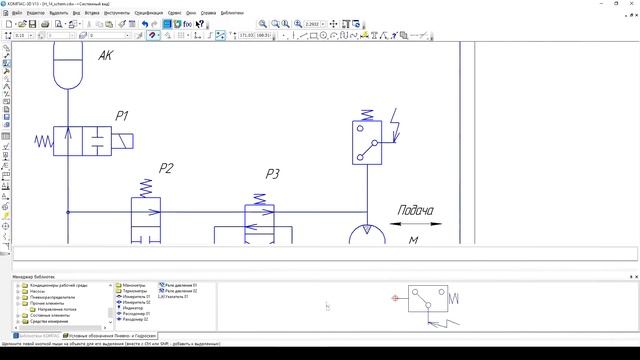The height and width of the screenshot is (360, 640).
Task: Undo the last action
Action: click(x=145, y=24)
